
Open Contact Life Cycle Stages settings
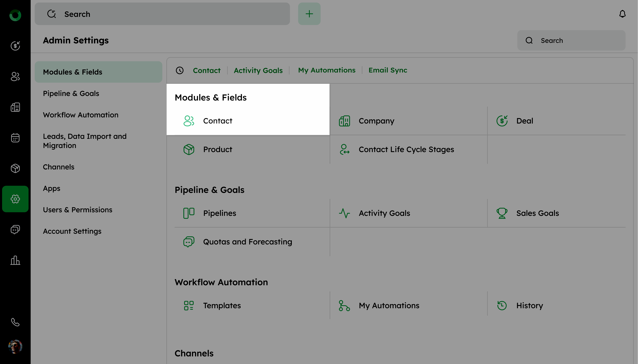coord(406,149)
